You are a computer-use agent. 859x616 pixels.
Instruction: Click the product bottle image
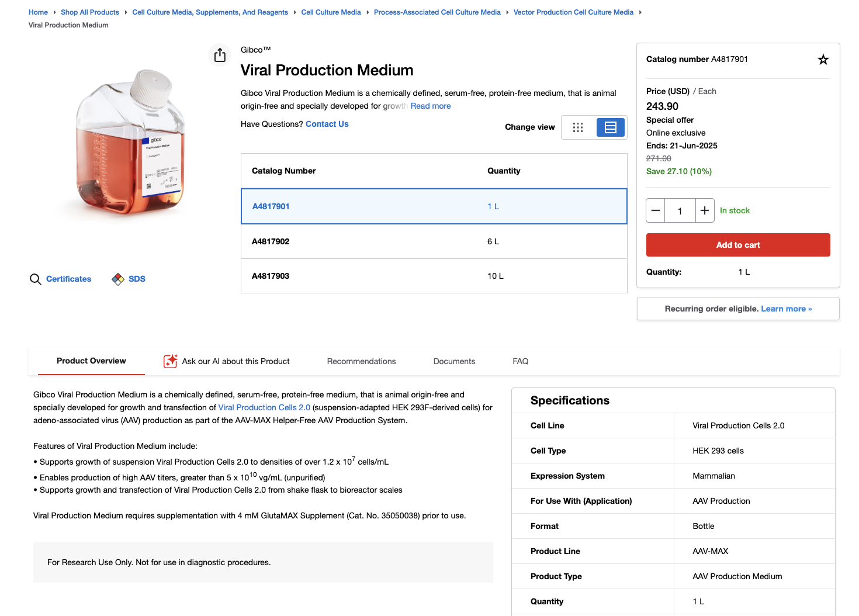[130, 143]
